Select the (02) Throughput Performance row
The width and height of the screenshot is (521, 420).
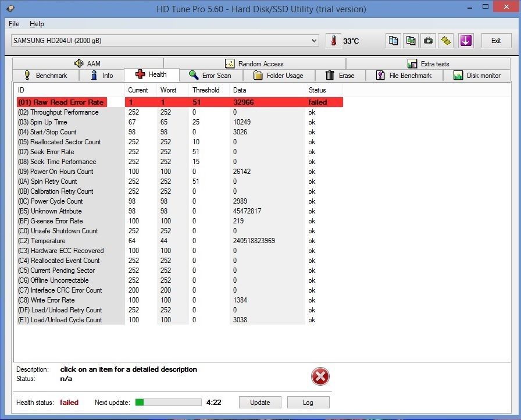pyautogui.click(x=180, y=112)
